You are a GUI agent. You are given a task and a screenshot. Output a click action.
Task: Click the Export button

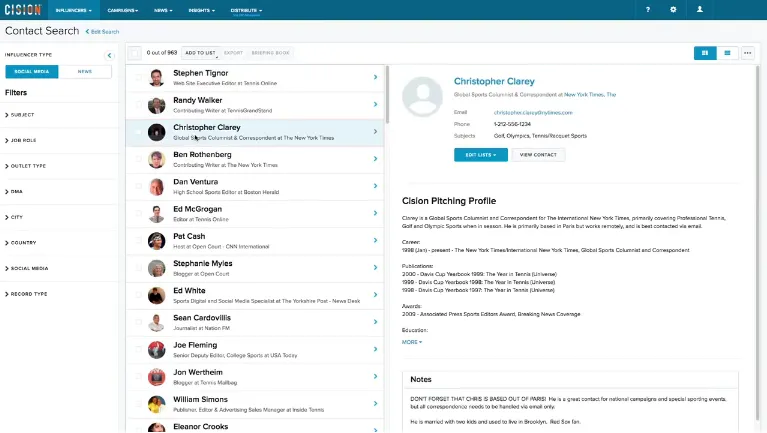(233, 53)
